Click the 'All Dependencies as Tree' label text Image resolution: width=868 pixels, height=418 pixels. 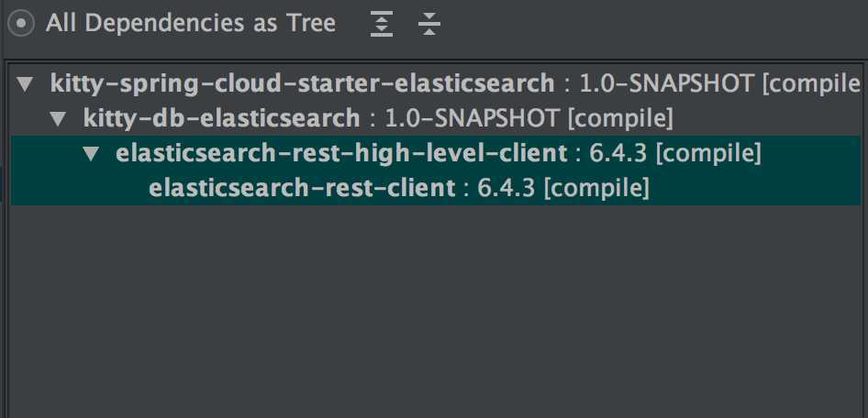191,24
